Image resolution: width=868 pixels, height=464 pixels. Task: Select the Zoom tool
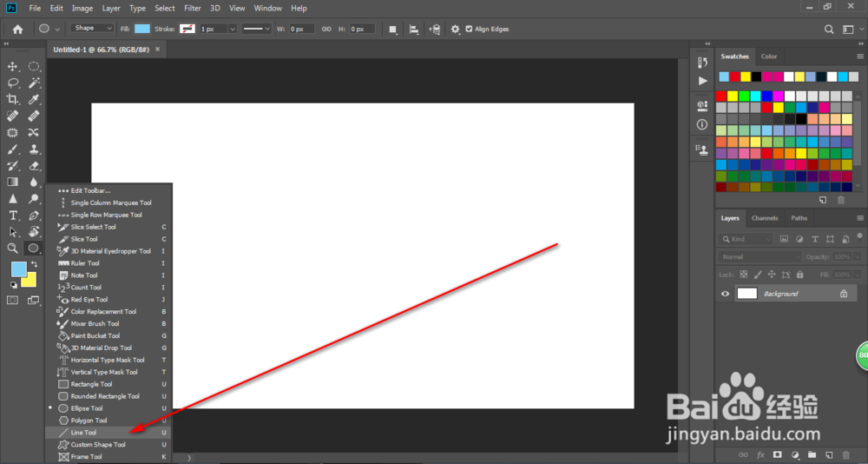pyautogui.click(x=12, y=249)
